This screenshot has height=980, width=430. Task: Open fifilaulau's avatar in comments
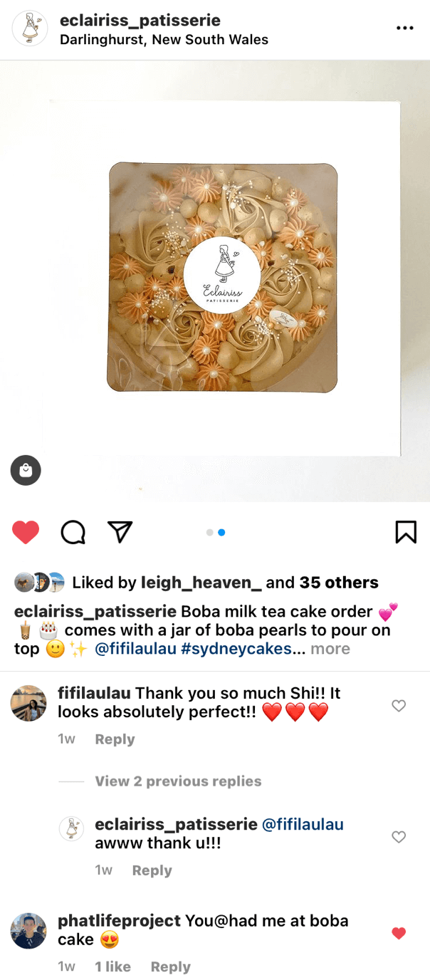[x=28, y=703]
